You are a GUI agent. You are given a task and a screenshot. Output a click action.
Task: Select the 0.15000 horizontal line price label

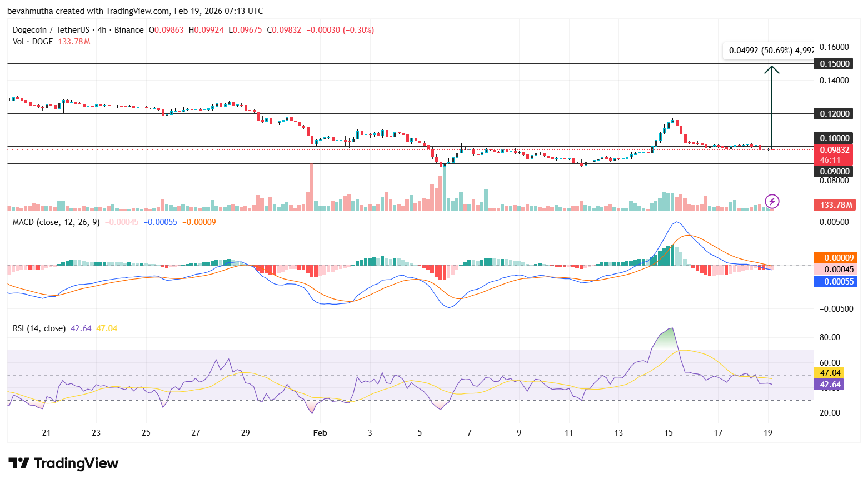click(834, 64)
